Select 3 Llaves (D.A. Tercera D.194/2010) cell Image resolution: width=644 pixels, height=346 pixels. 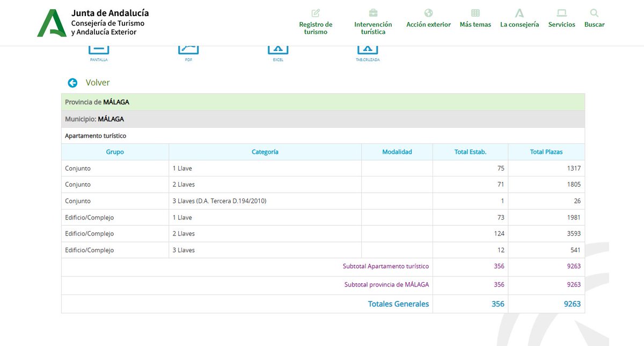pos(265,201)
